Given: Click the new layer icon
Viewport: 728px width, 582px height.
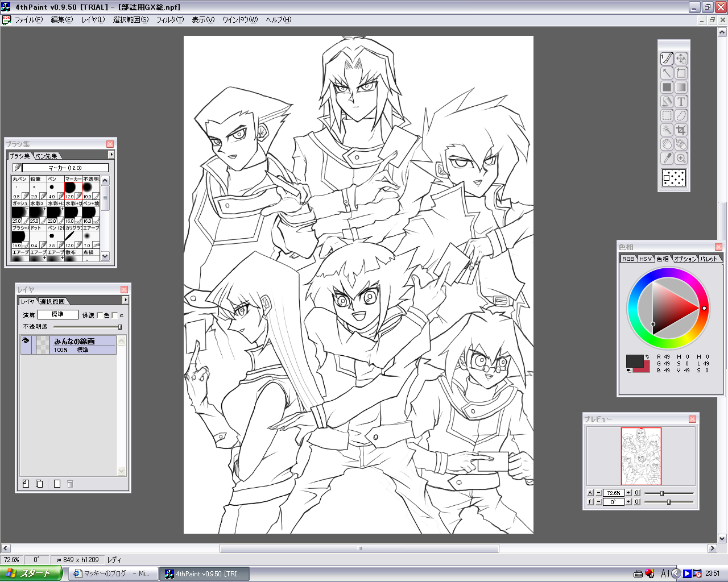Looking at the screenshot, I should pyautogui.click(x=26, y=484).
